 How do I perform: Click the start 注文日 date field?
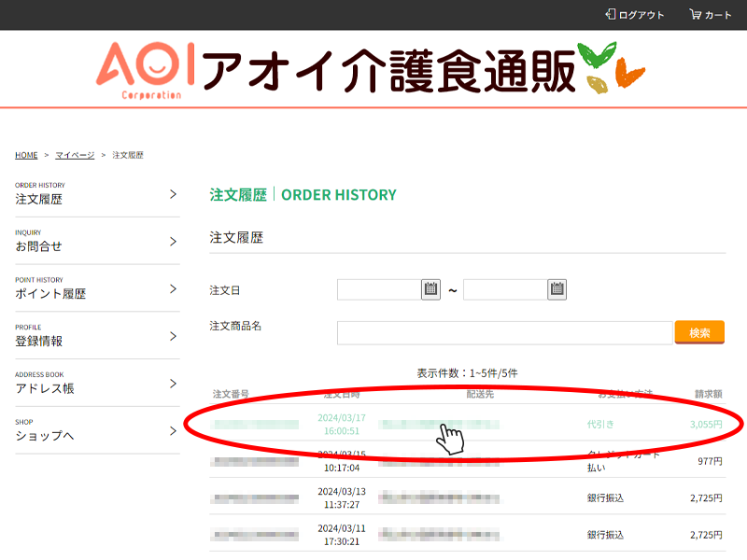[378, 289]
